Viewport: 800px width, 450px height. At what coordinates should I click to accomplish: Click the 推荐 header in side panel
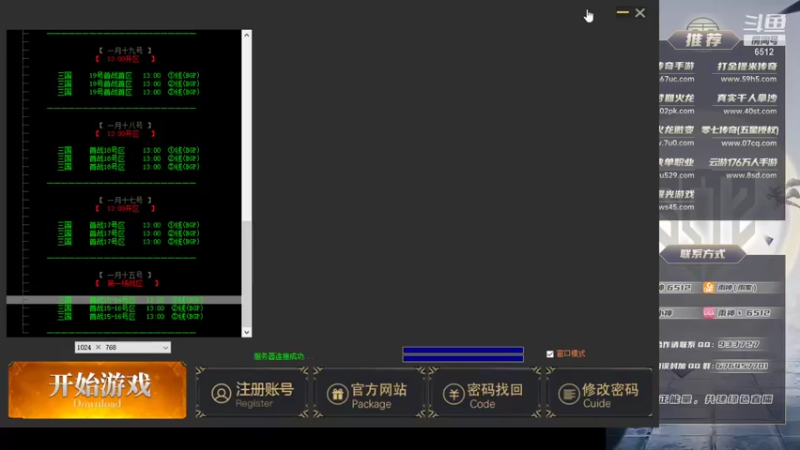(x=704, y=39)
